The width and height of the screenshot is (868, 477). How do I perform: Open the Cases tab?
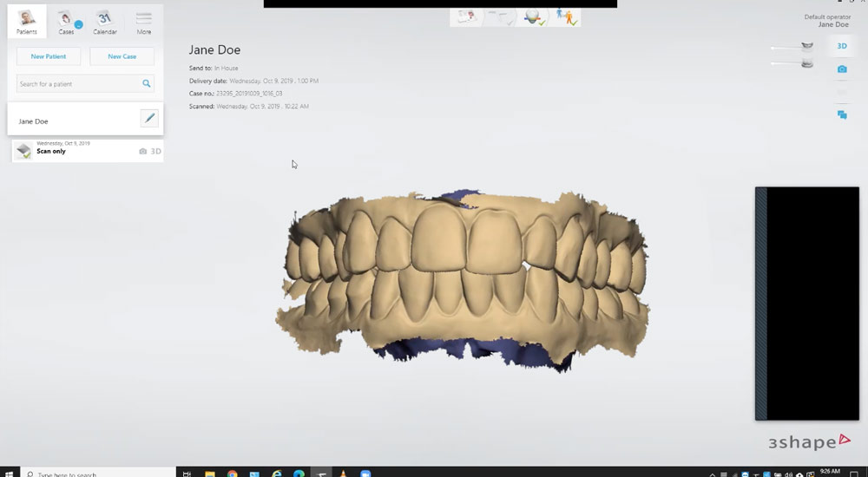coord(67,23)
